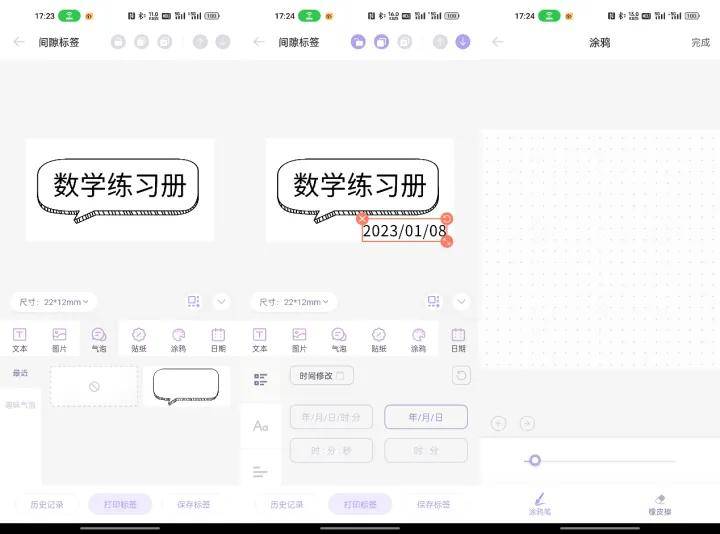Choose the 时:分 time format

click(x=426, y=450)
